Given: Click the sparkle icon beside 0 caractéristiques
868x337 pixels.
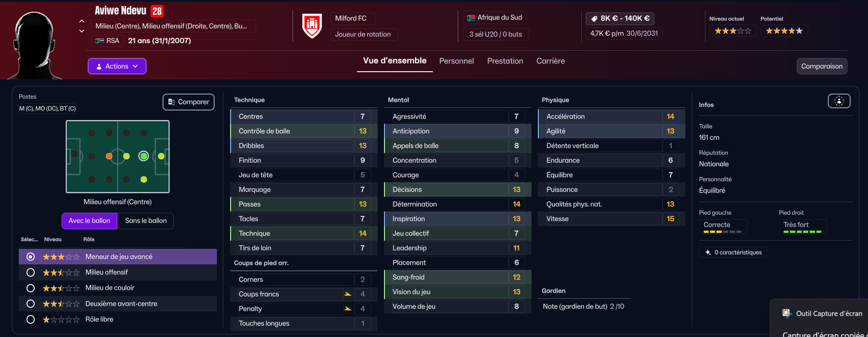Looking at the screenshot, I should click(x=708, y=253).
